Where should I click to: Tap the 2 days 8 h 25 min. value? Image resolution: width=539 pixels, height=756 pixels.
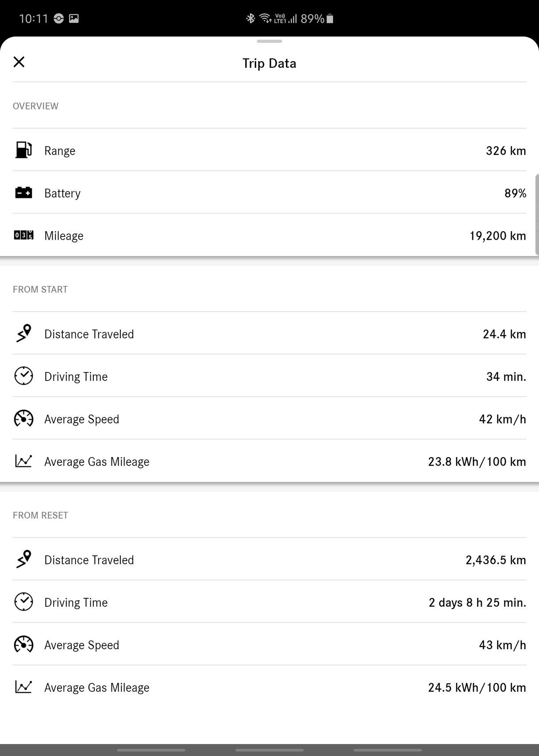(477, 602)
